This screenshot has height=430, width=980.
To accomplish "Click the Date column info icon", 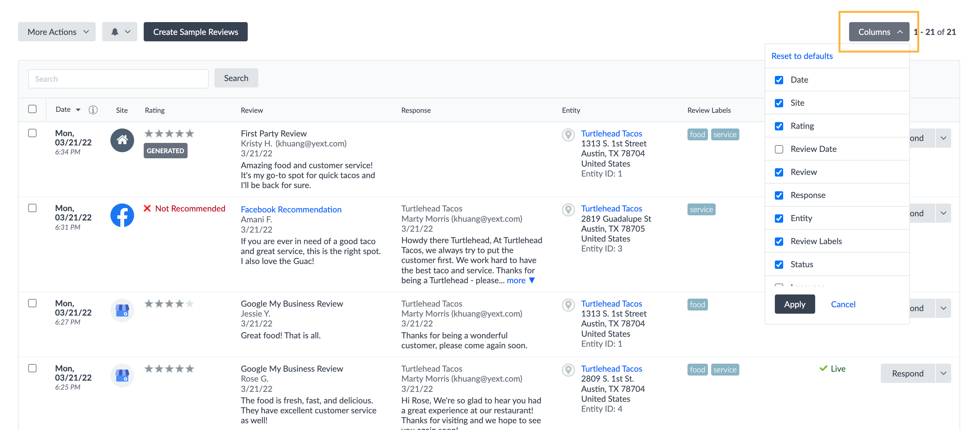I will [x=93, y=110].
